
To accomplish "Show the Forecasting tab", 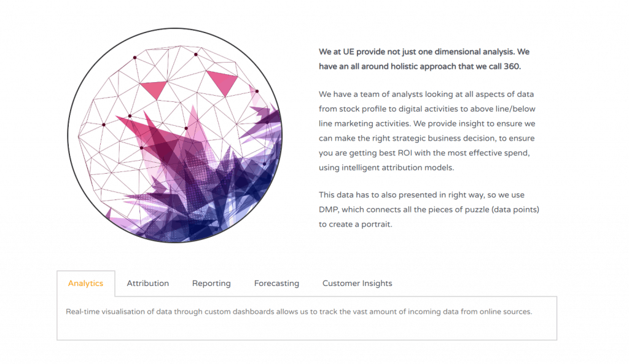I will pos(276,284).
